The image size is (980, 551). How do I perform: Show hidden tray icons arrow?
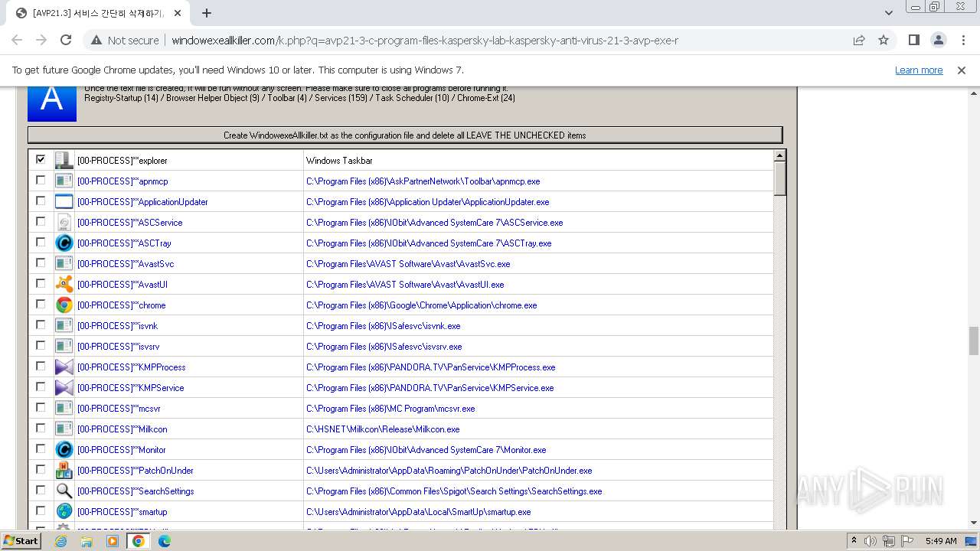(854, 541)
